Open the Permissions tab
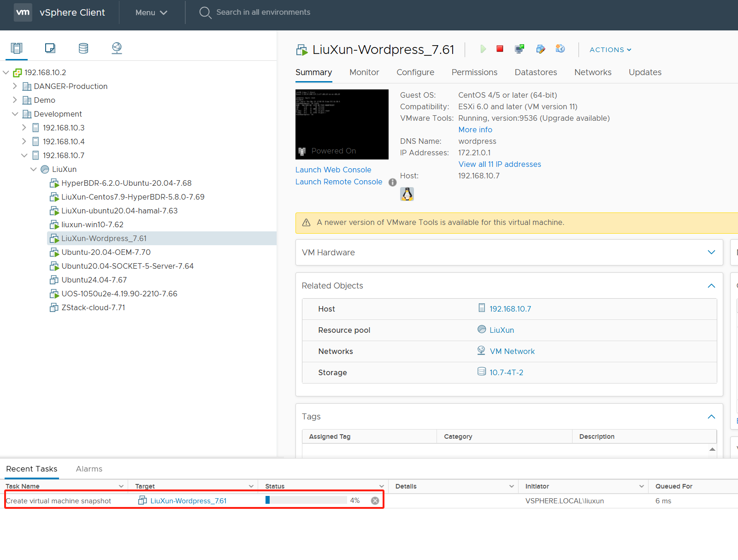 [x=474, y=72]
